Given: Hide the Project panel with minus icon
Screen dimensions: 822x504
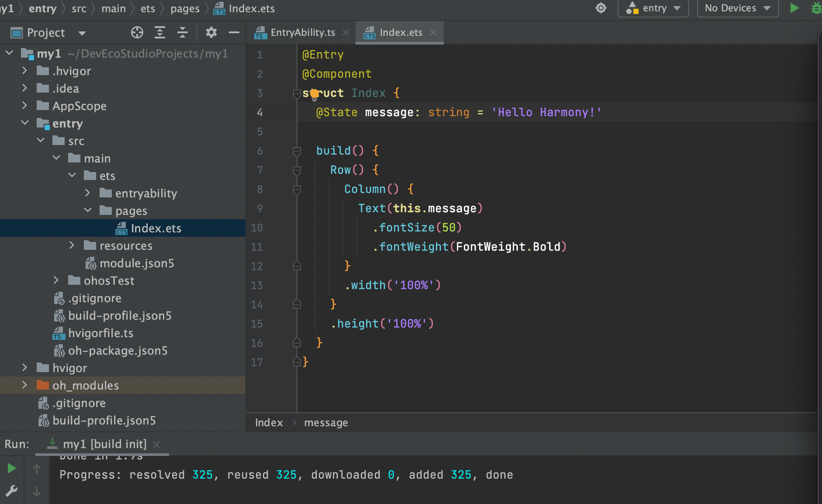Looking at the screenshot, I should (234, 33).
